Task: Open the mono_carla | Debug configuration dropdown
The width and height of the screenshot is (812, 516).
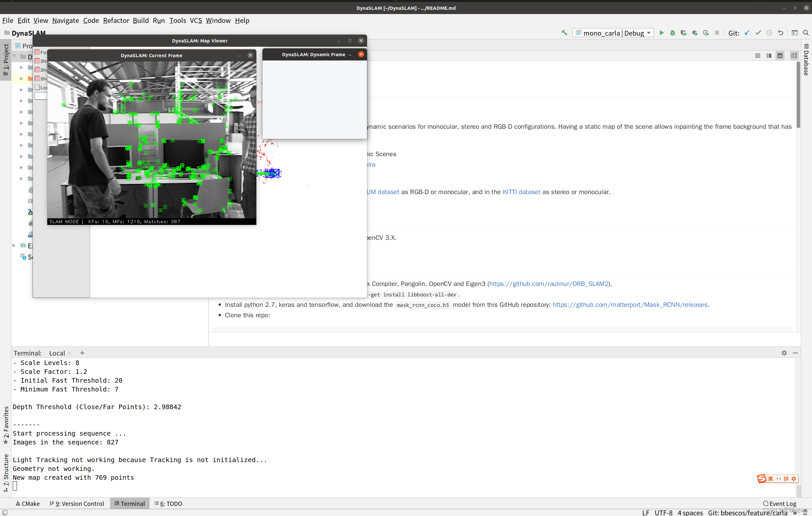Action: tap(649, 33)
